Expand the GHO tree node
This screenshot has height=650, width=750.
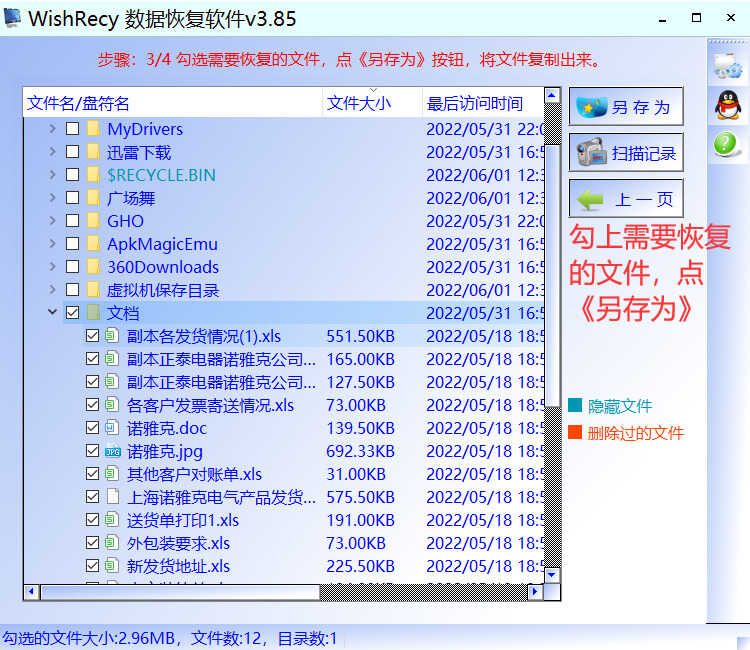pyautogui.click(x=53, y=220)
